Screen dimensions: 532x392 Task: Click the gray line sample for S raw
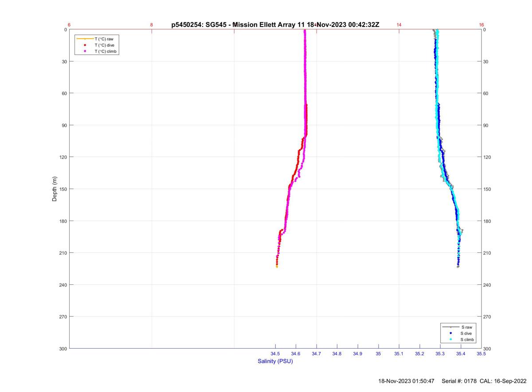451,327
